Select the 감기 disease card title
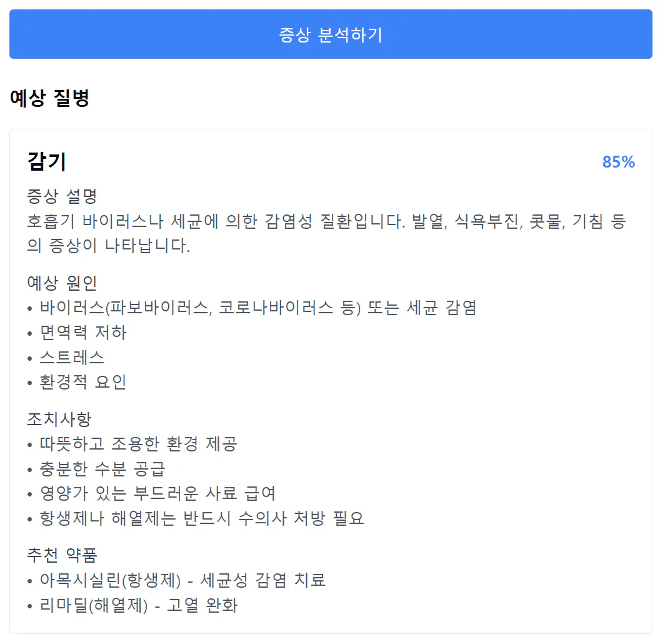The width and height of the screenshot is (665, 644). point(47,161)
